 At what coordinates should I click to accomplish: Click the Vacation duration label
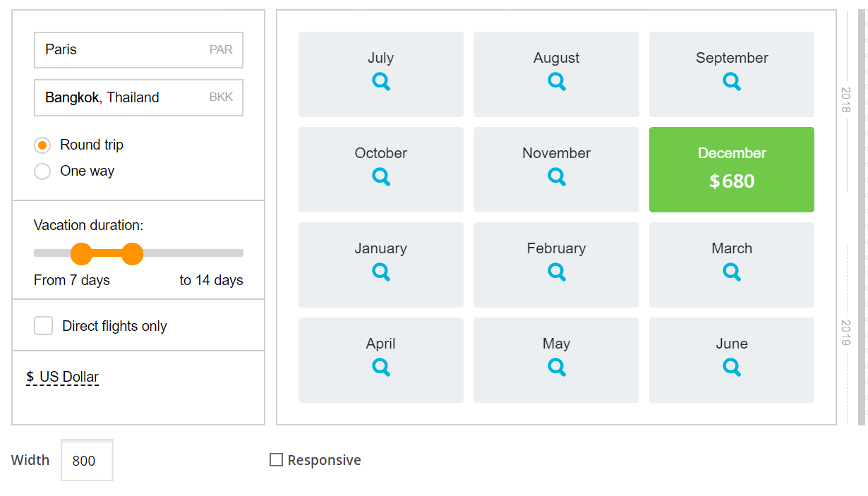[x=88, y=225]
